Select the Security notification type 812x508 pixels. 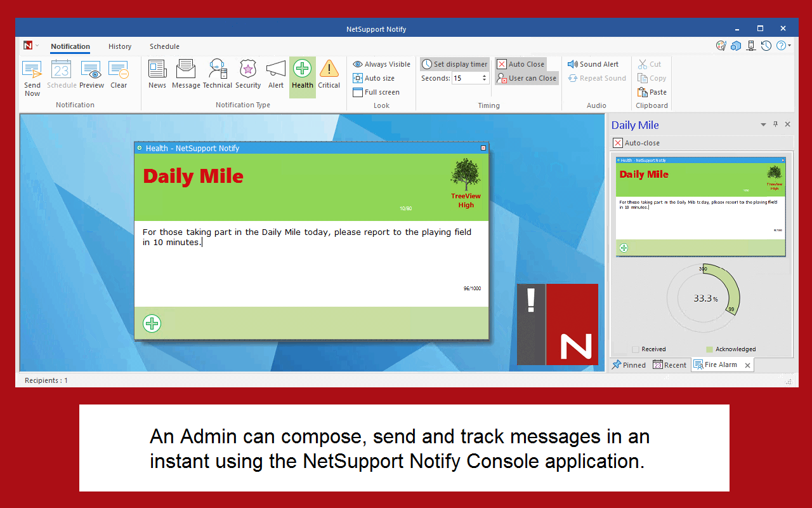[x=248, y=75]
